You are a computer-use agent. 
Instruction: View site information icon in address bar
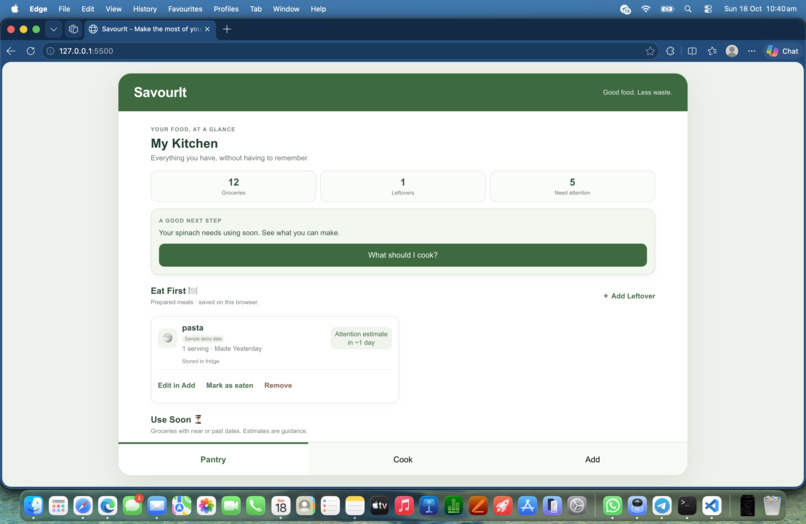pos(50,51)
